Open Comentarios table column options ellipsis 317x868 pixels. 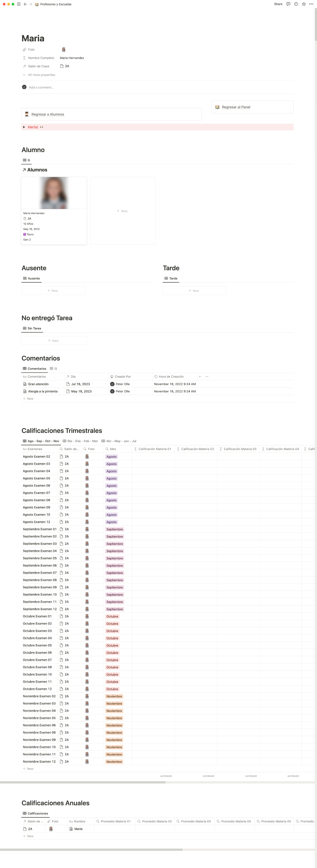pos(207,376)
